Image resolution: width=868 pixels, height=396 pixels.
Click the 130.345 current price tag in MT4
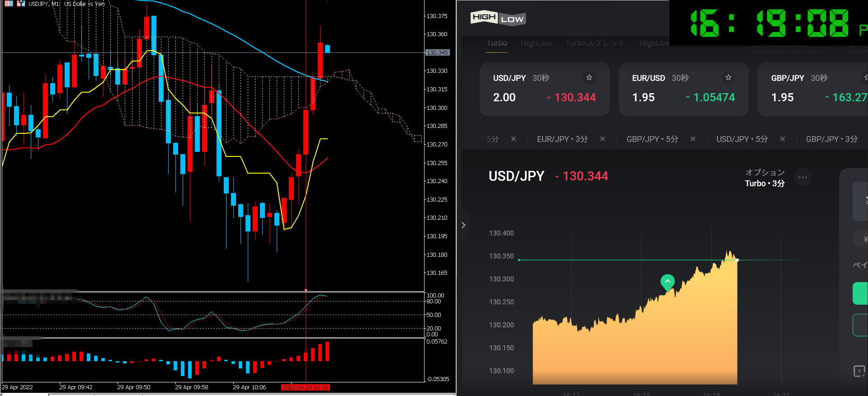click(x=437, y=53)
